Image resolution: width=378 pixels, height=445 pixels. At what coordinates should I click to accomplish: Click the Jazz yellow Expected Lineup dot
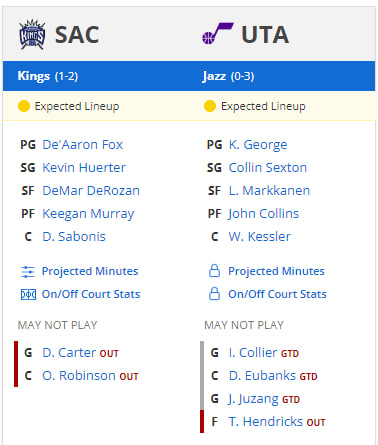click(x=210, y=106)
